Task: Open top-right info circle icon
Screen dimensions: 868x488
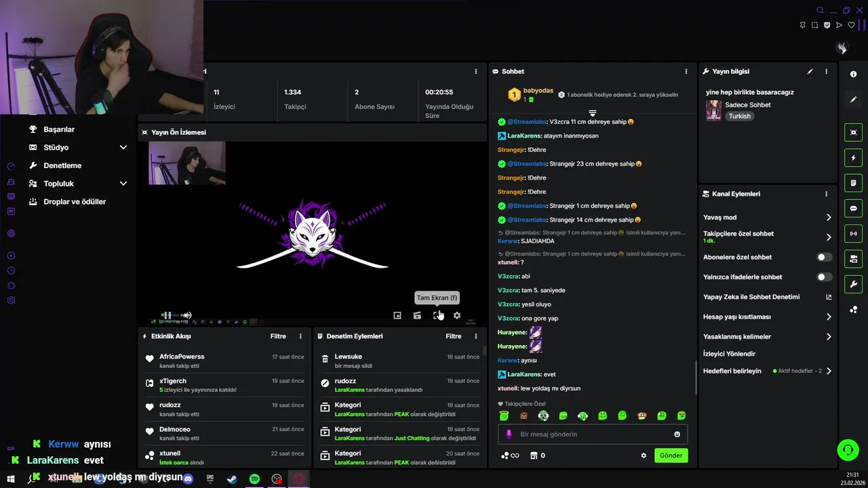Action: [x=853, y=74]
